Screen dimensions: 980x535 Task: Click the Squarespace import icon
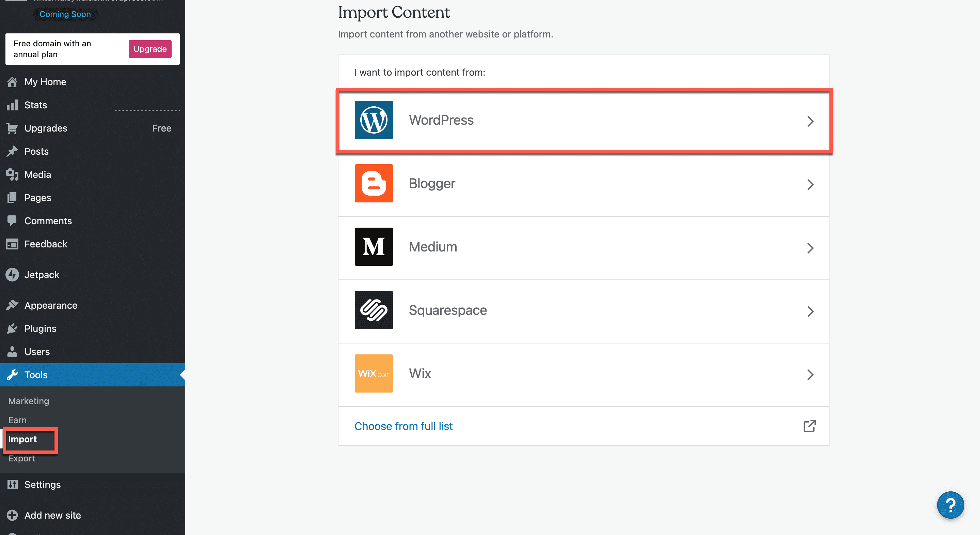373,310
